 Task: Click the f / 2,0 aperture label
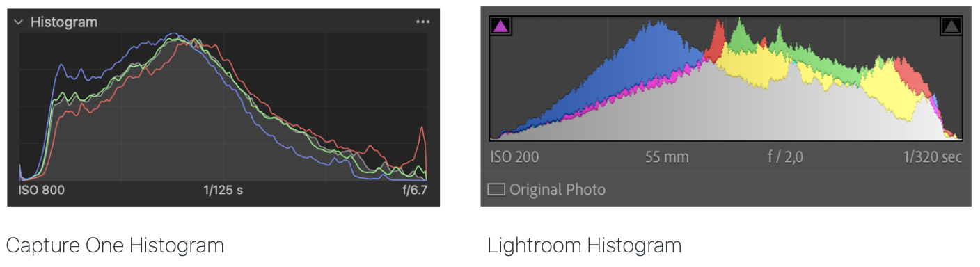point(785,157)
